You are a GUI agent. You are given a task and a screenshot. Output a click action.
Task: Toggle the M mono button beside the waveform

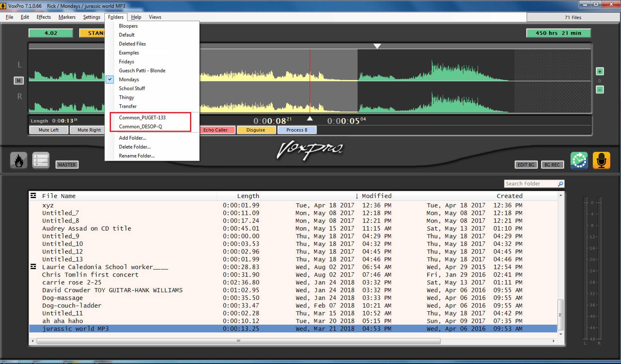point(19,81)
